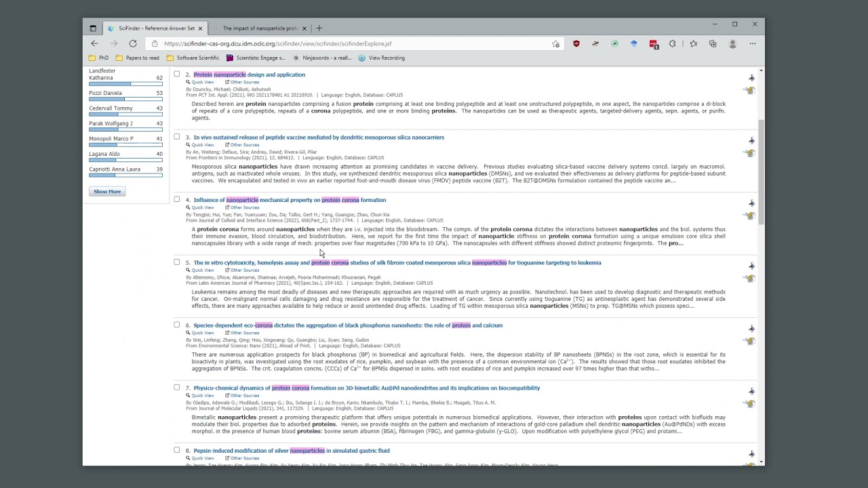868x488 pixels.
Task: Click the red shield extension icon
Action: [576, 43]
